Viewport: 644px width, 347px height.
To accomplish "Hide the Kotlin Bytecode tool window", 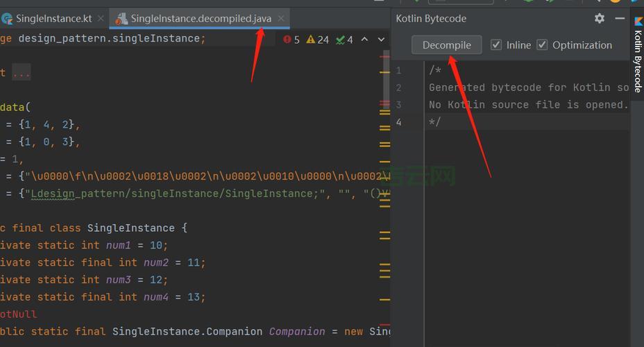I will tap(620, 19).
